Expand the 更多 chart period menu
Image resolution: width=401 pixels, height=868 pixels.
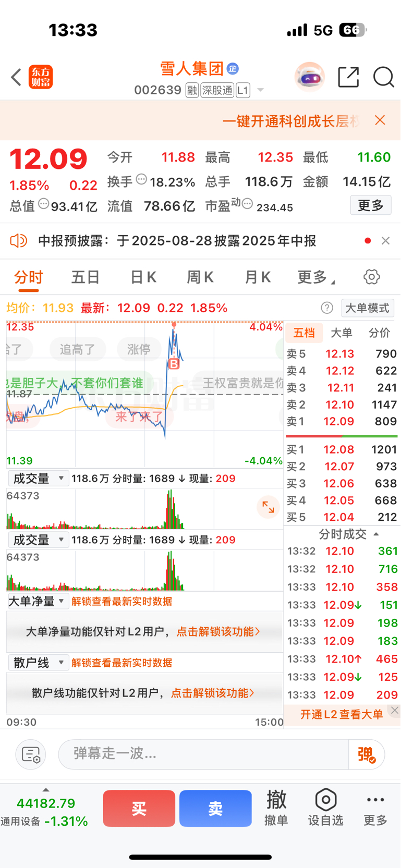point(317,277)
